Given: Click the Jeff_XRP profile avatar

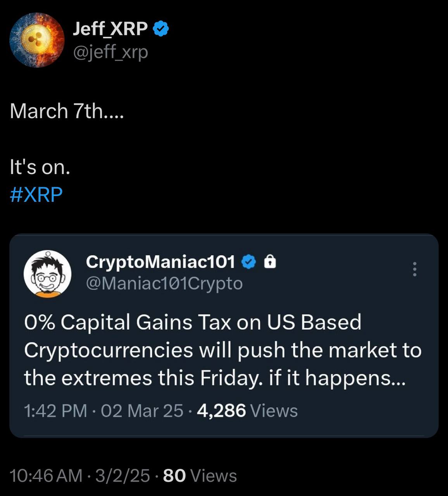Looking at the screenshot, I should tap(37, 40).
